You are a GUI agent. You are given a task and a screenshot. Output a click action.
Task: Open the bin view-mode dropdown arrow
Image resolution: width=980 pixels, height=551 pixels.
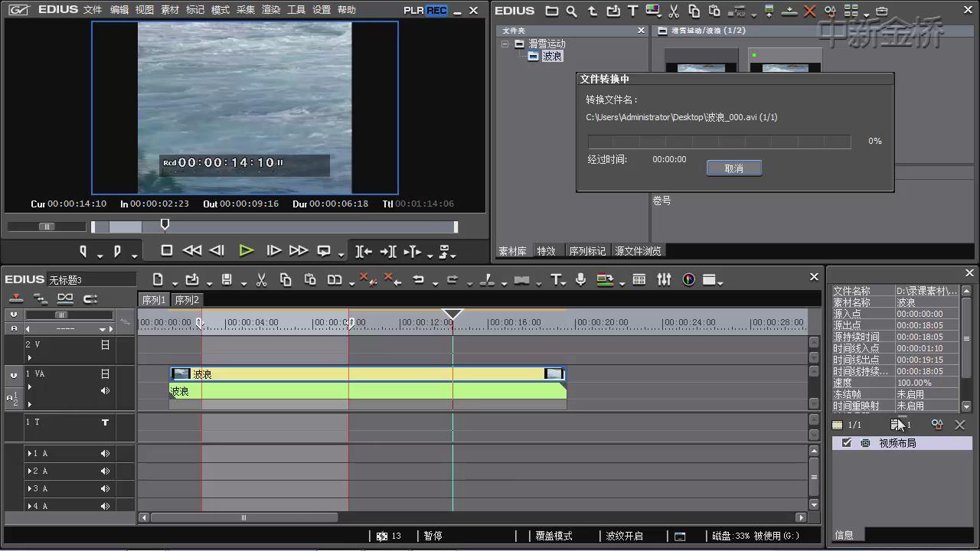[867, 15]
